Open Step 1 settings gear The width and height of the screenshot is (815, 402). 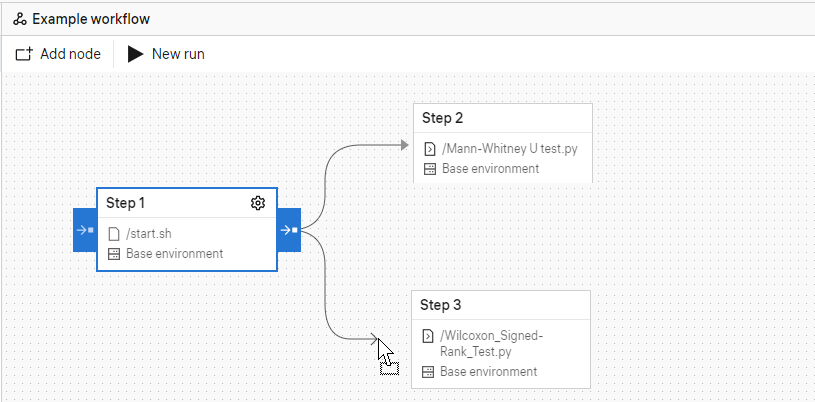pyautogui.click(x=257, y=203)
